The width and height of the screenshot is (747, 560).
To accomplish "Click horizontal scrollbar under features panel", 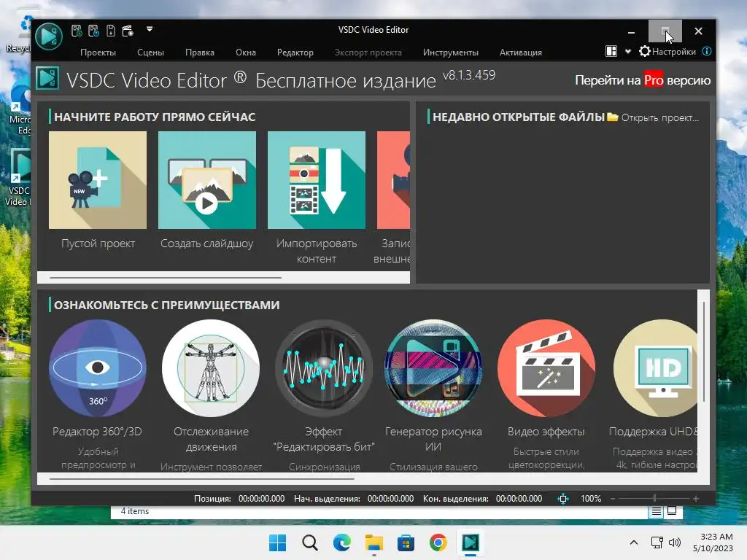I will point(201,478).
